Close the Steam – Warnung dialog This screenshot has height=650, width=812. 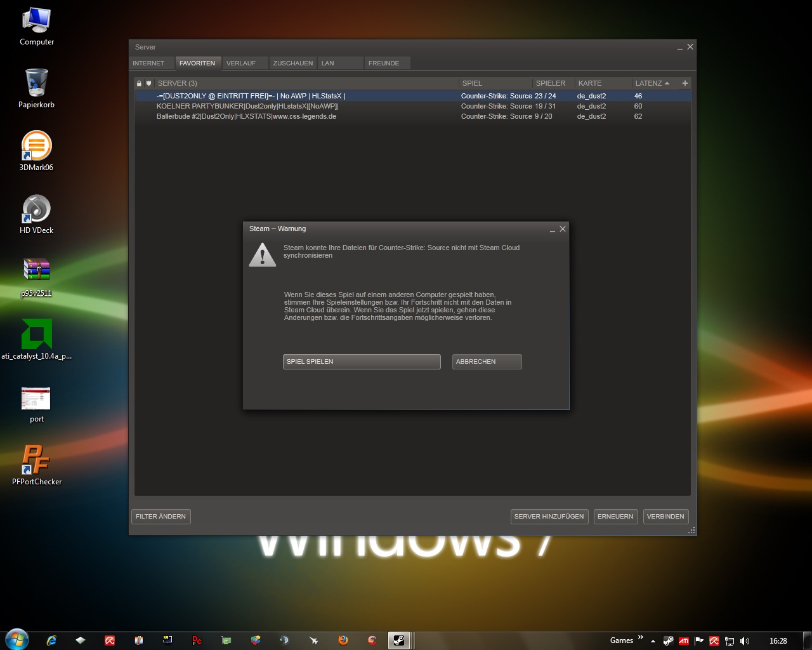[x=563, y=229]
